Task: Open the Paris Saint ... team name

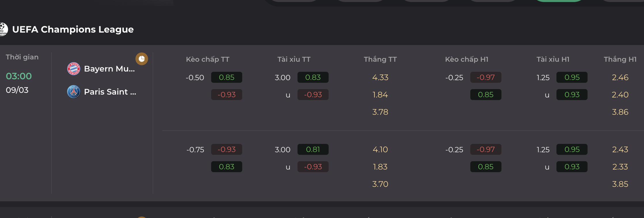Action: (110, 92)
